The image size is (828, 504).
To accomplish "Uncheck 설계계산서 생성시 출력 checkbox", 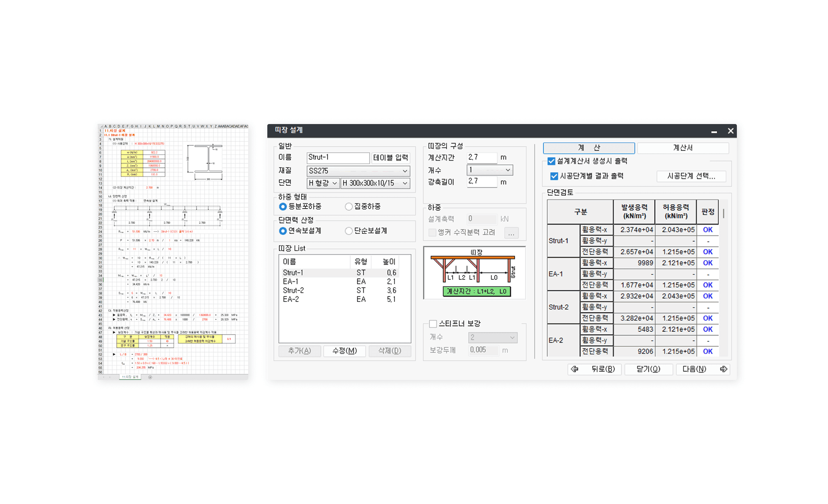I will click(551, 161).
